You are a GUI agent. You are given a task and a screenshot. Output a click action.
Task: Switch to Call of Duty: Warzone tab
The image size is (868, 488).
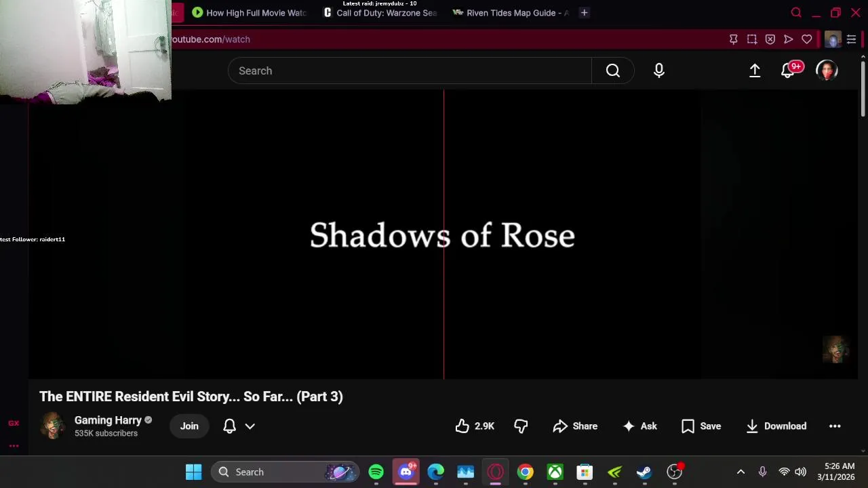[x=380, y=13]
